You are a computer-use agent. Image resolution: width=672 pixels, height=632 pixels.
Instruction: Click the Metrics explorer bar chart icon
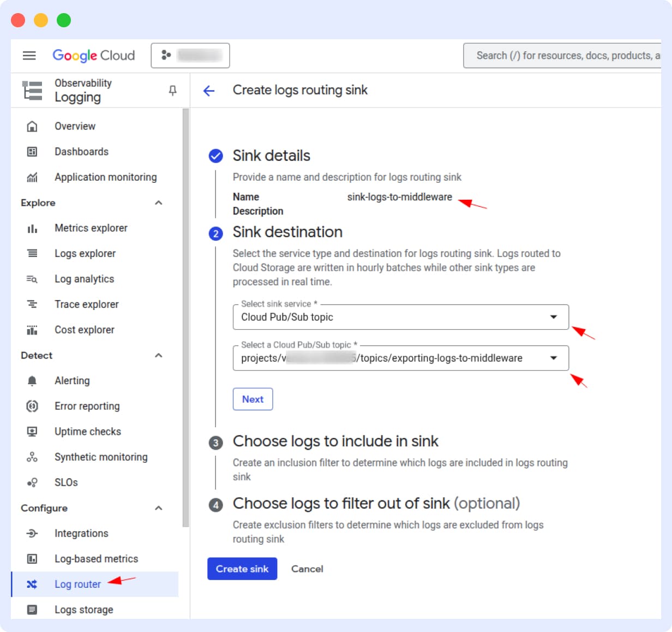pos(32,228)
